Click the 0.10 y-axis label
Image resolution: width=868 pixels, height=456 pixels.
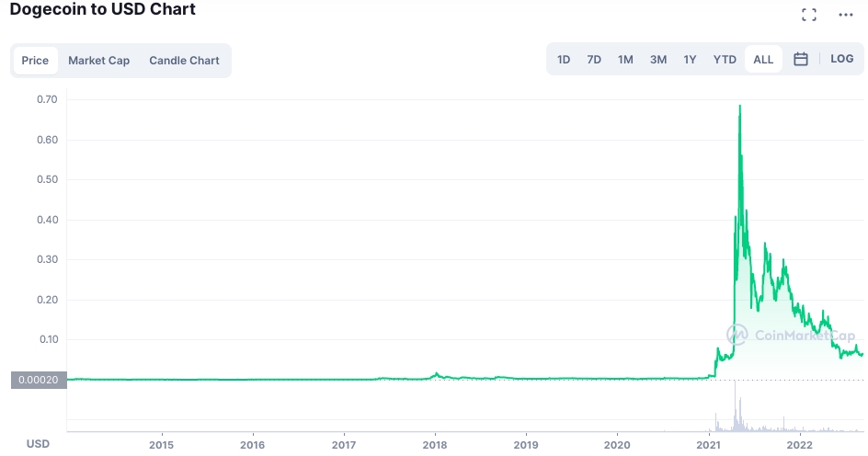pos(48,339)
